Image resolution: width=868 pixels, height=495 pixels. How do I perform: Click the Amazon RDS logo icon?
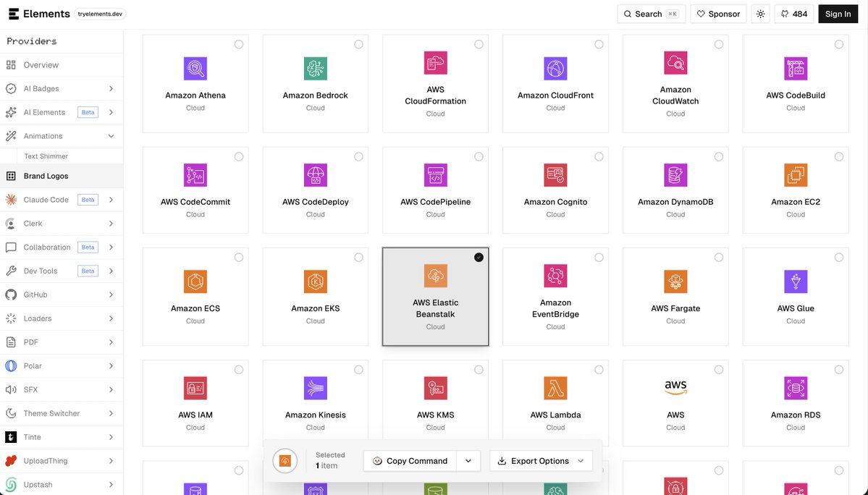[x=796, y=389]
